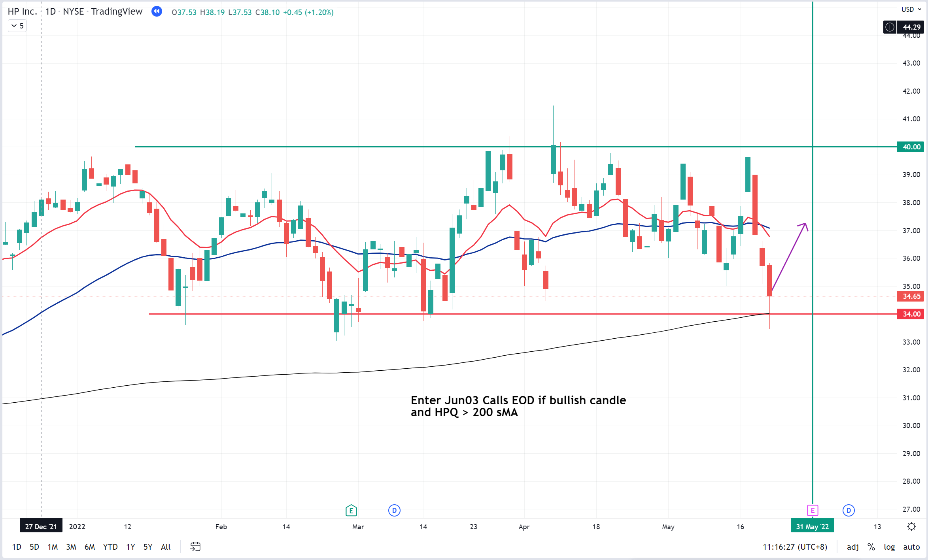This screenshot has width=928, height=560.
Task: Select the text note about Jun03 Calls
Action: [518, 406]
